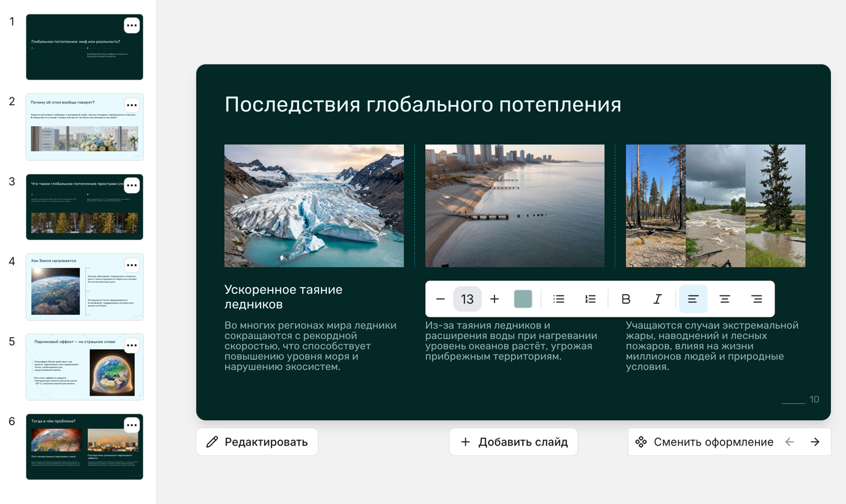The width and height of the screenshot is (846, 504).
Task: Go to next slide with right arrow
Action: (x=815, y=441)
